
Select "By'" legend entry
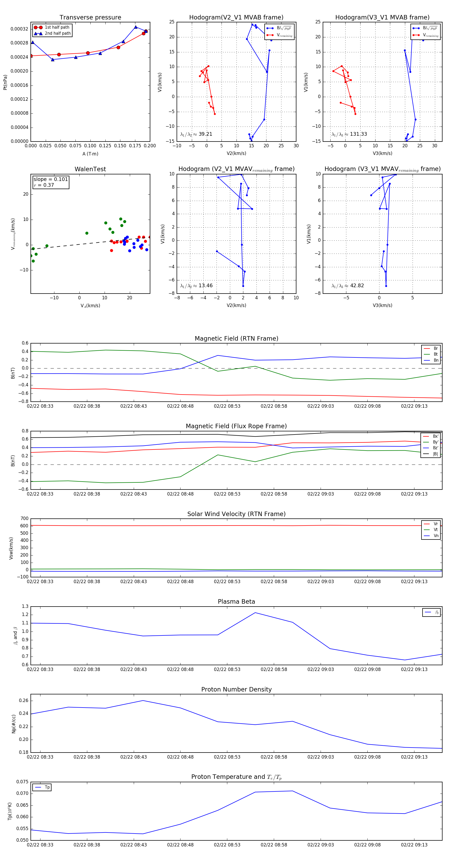[x=431, y=442]
